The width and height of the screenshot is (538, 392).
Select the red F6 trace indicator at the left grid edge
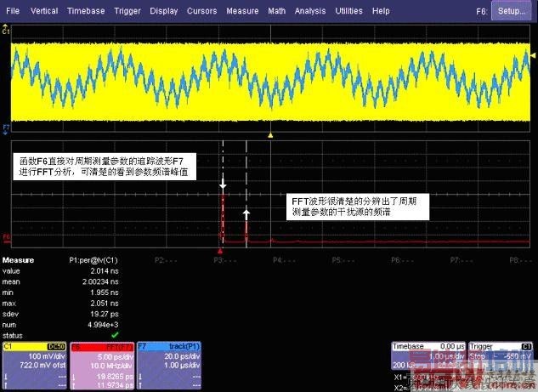pyautogui.click(x=6, y=237)
